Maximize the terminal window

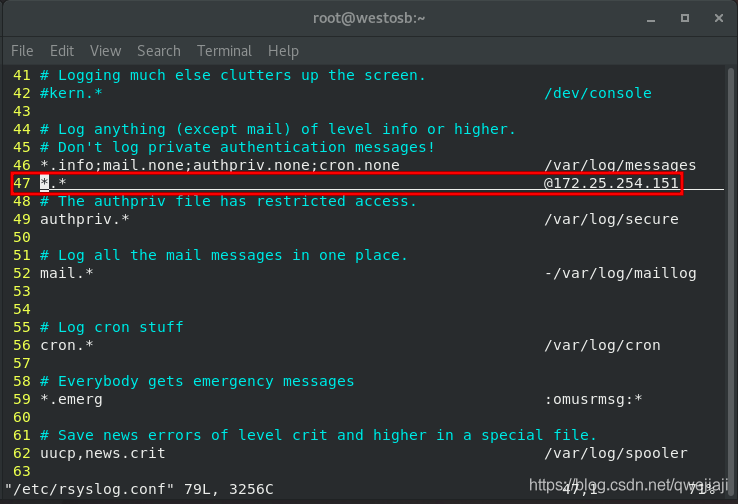pyautogui.click(x=685, y=18)
